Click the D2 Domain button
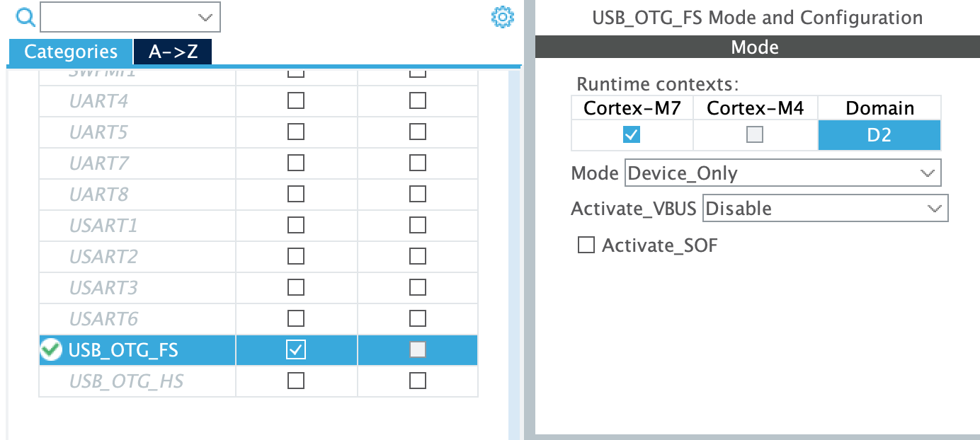The image size is (980, 440). (x=879, y=135)
